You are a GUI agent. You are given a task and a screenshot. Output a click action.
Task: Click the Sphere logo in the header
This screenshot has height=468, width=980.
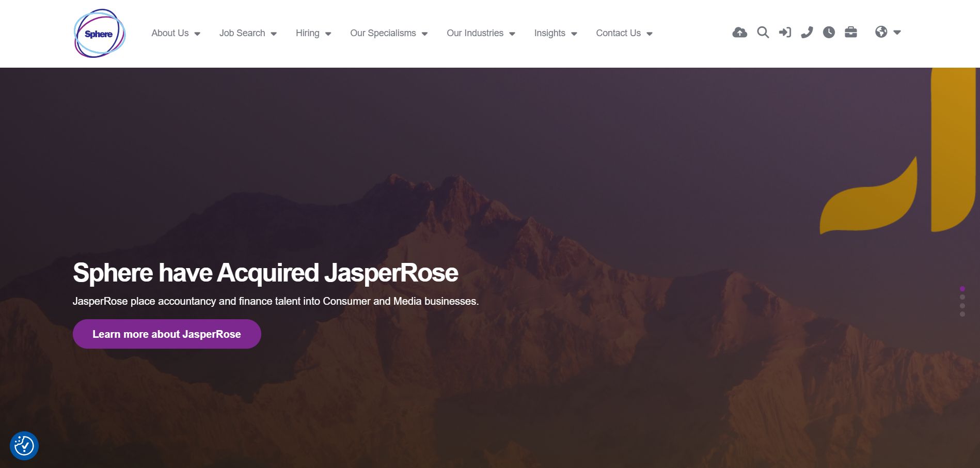click(100, 33)
